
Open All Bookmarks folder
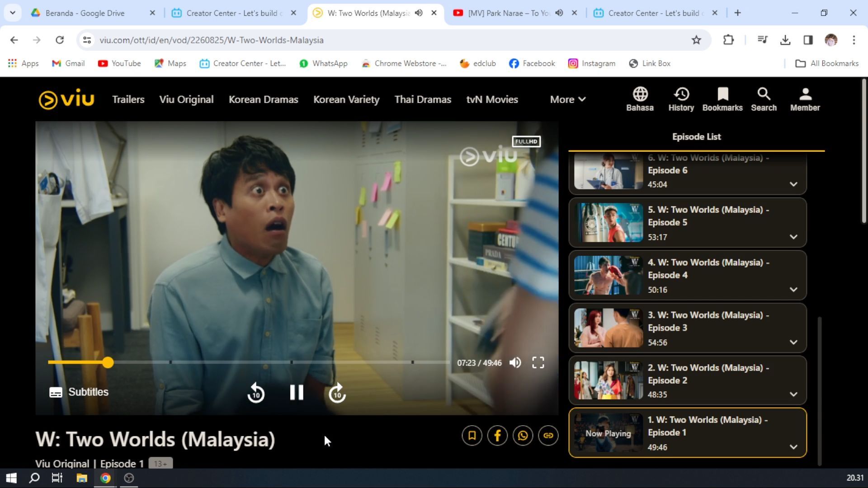(x=827, y=63)
